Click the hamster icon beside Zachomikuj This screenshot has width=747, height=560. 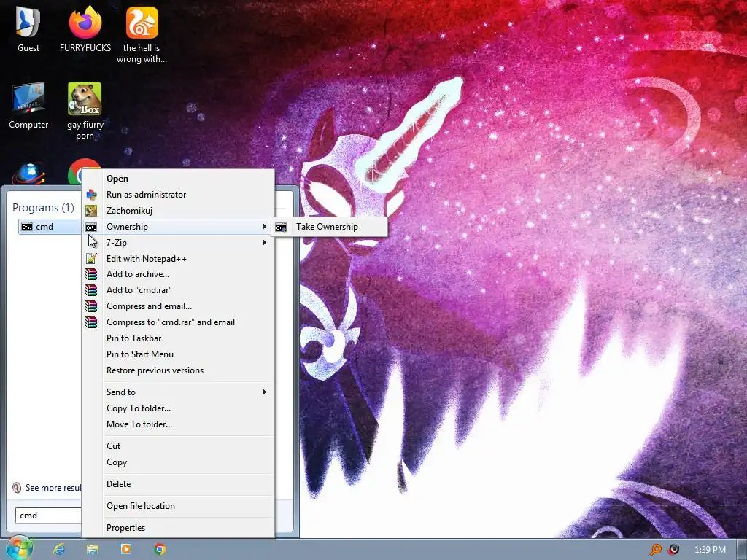(x=91, y=211)
